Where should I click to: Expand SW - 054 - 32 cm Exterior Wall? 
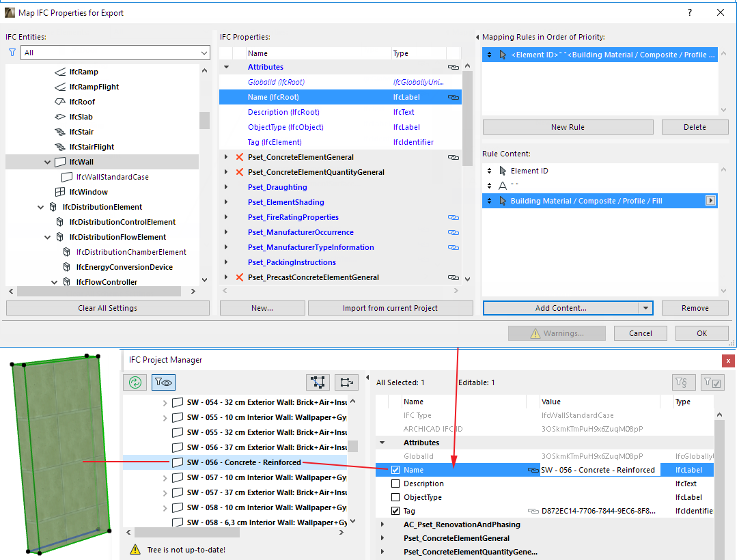pyautogui.click(x=165, y=403)
